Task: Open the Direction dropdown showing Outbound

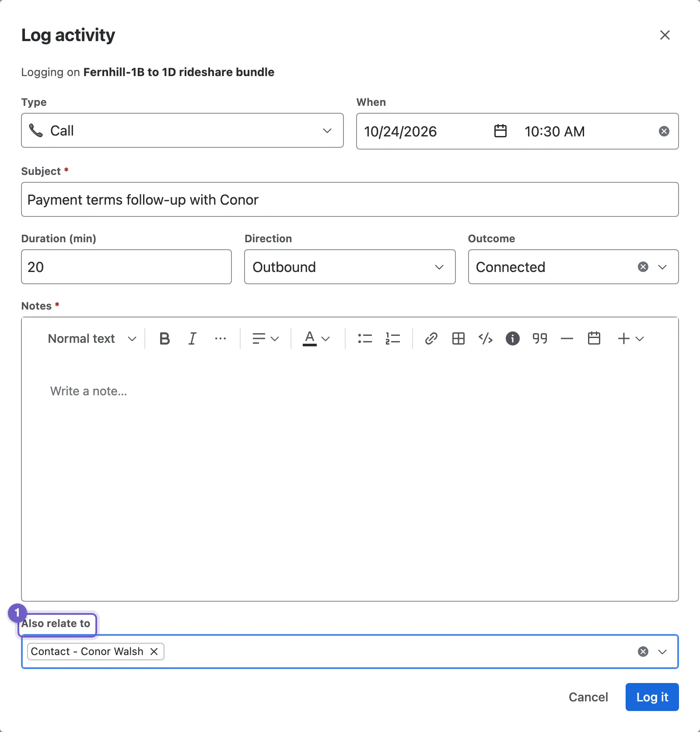Action: click(350, 267)
